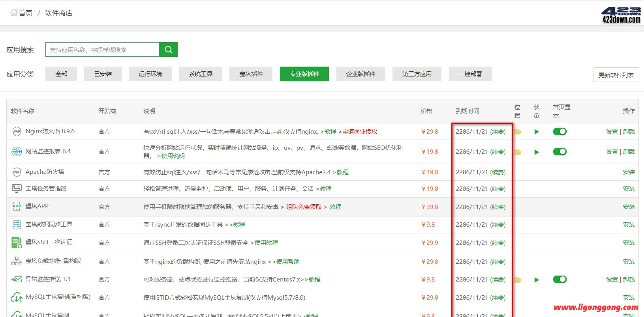Select the 专业版插件 category tab

(304, 74)
